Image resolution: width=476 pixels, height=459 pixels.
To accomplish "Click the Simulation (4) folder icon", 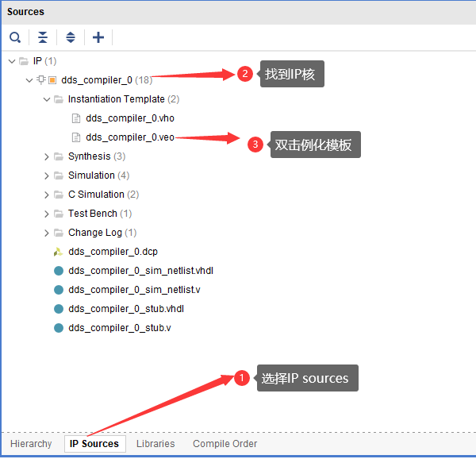I will [x=59, y=175].
